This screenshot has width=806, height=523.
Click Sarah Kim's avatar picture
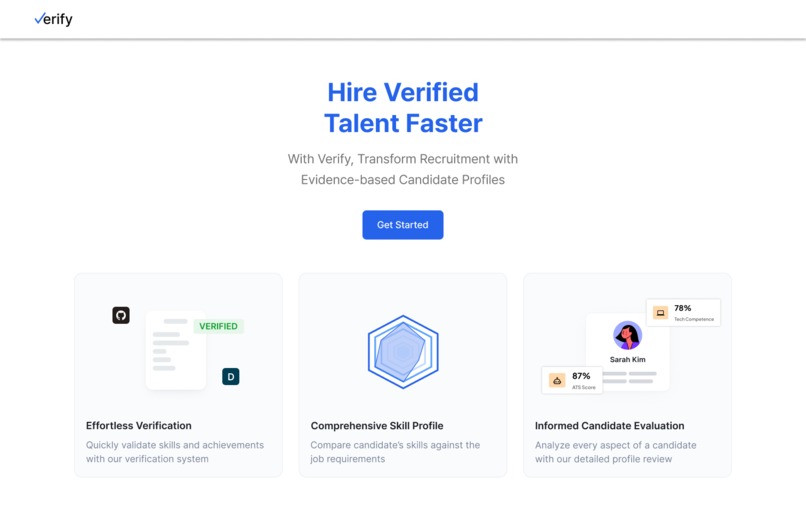(627, 335)
